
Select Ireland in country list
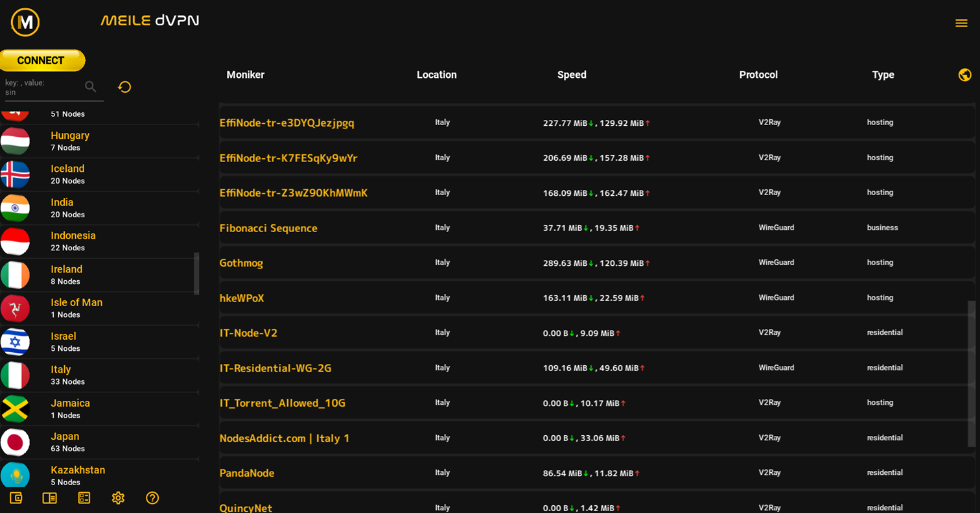click(x=100, y=275)
